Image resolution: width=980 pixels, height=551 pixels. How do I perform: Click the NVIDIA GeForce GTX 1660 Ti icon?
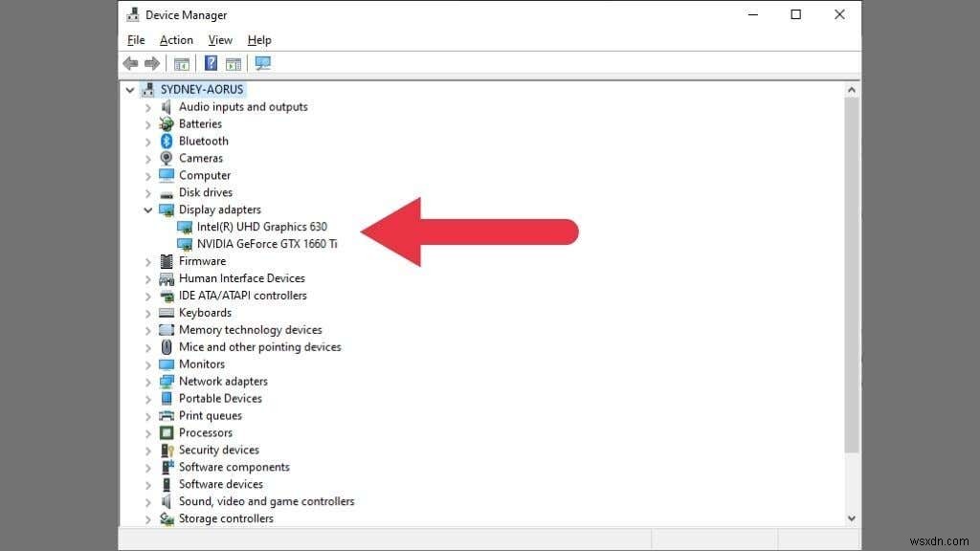pos(185,244)
